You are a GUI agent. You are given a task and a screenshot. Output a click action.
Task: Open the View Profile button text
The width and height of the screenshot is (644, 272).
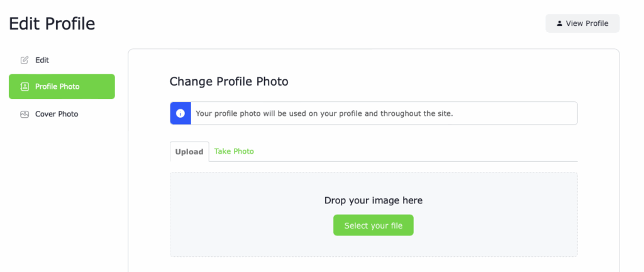587,23
